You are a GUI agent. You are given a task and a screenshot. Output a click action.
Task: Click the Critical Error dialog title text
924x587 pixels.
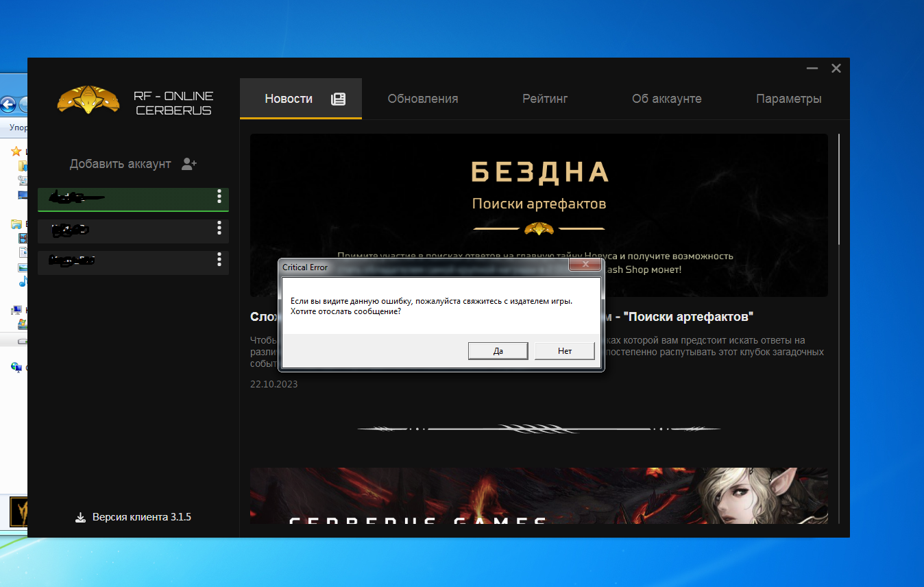click(305, 267)
